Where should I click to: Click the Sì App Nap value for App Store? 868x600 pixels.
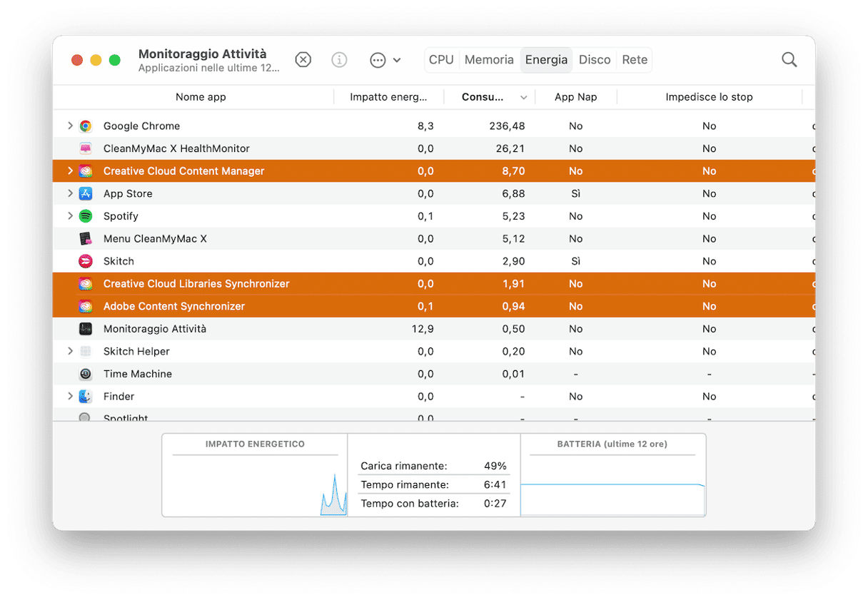[x=576, y=193]
